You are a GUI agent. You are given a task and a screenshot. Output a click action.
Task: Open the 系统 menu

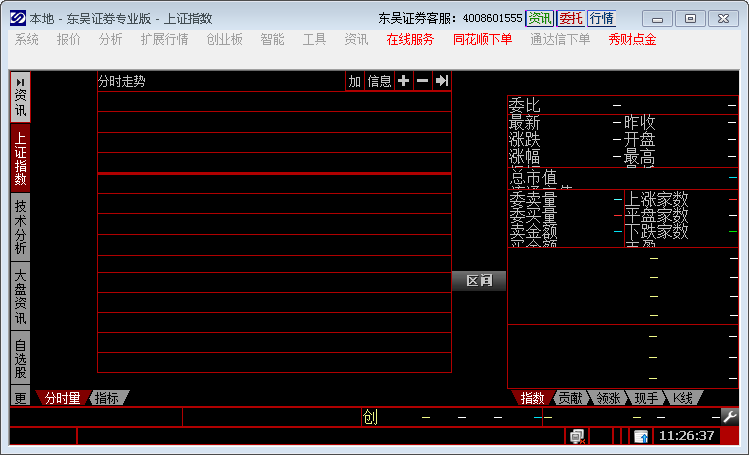[x=27, y=40]
